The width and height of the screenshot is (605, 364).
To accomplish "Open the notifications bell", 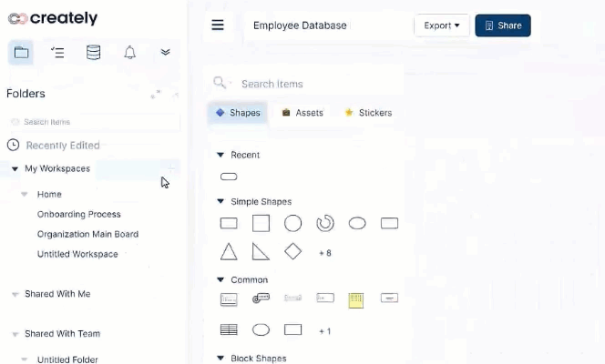I will [x=129, y=53].
